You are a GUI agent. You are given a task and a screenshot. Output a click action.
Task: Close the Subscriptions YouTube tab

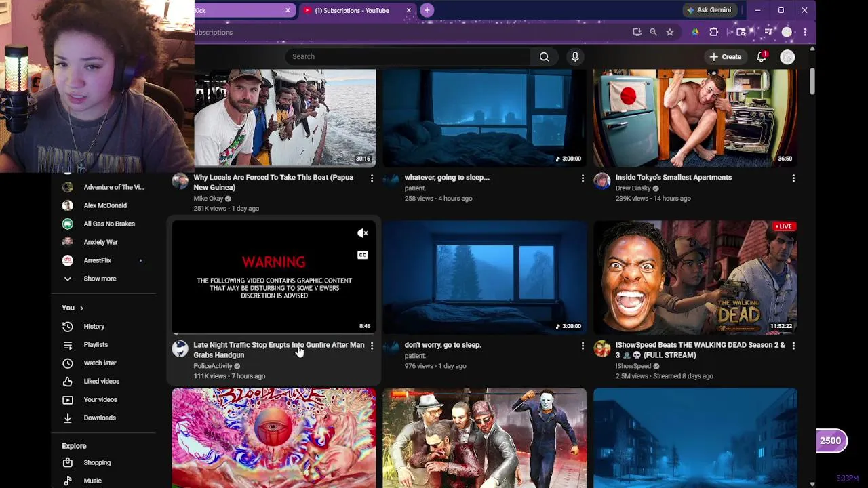(408, 10)
